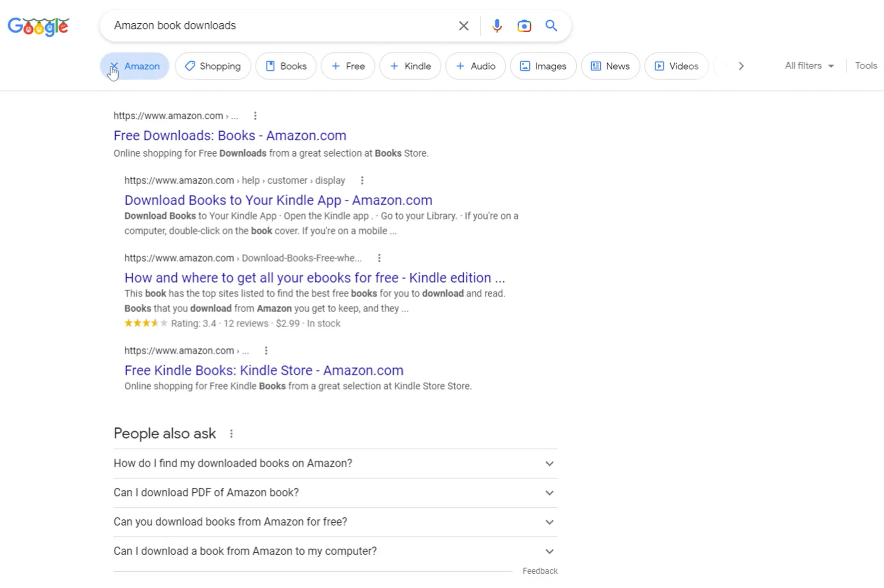Image resolution: width=884 pixels, height=588 pixels.
Task: Clear the search query with the X icon
Action: click(x=464, y=25)
